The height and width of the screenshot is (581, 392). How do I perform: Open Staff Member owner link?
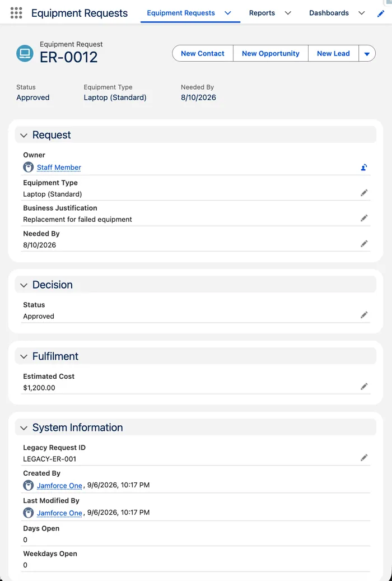59,168
